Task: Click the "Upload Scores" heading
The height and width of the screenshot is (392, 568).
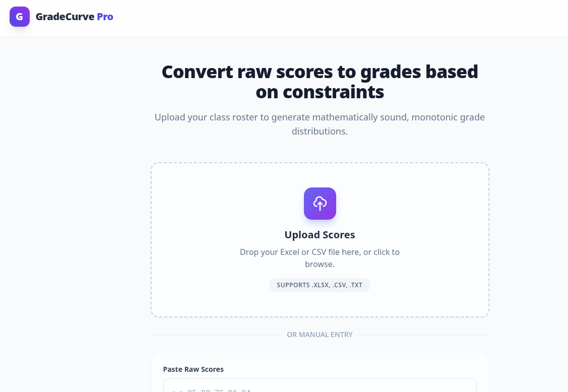Action: click(320, 235)
